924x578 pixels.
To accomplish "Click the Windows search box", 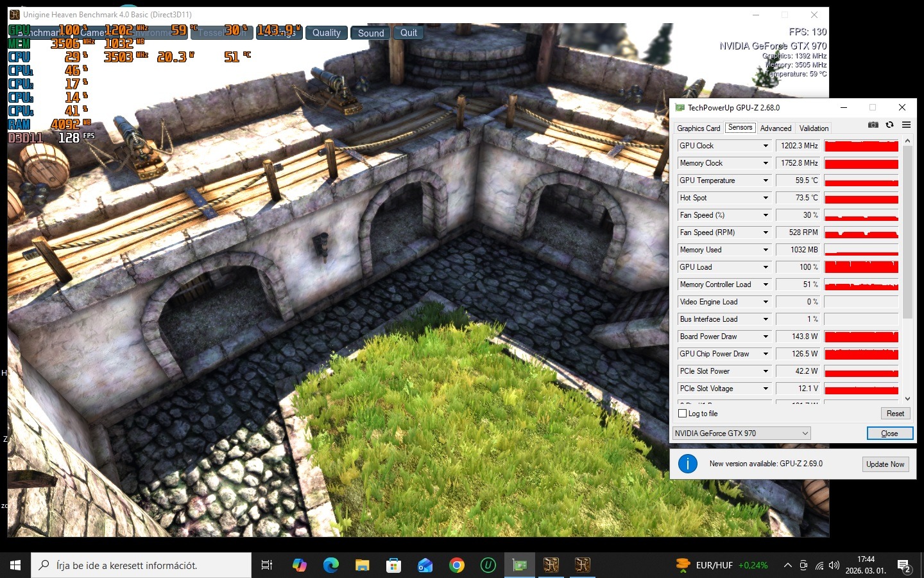I will tap(141, 565).
